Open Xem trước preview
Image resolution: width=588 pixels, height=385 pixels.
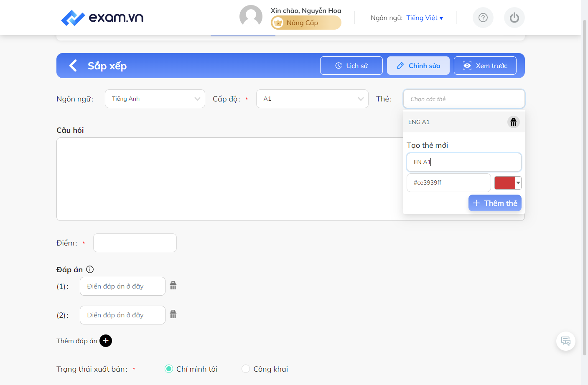[485, 66]
